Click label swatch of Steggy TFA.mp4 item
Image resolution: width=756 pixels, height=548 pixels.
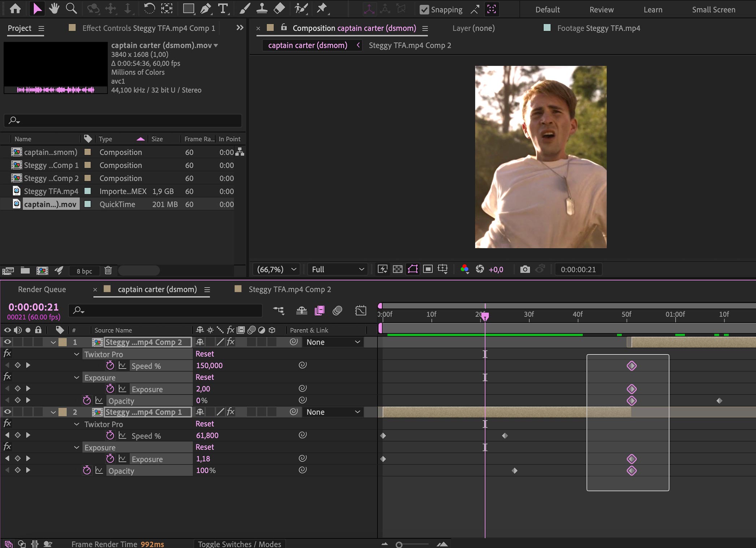click(87, 191)
